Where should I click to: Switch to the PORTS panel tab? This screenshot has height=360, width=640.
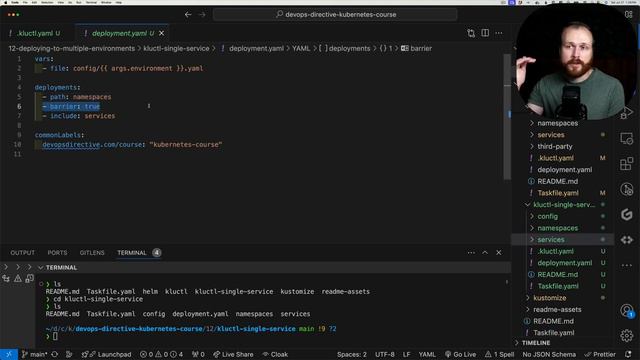tap(57, 253)
